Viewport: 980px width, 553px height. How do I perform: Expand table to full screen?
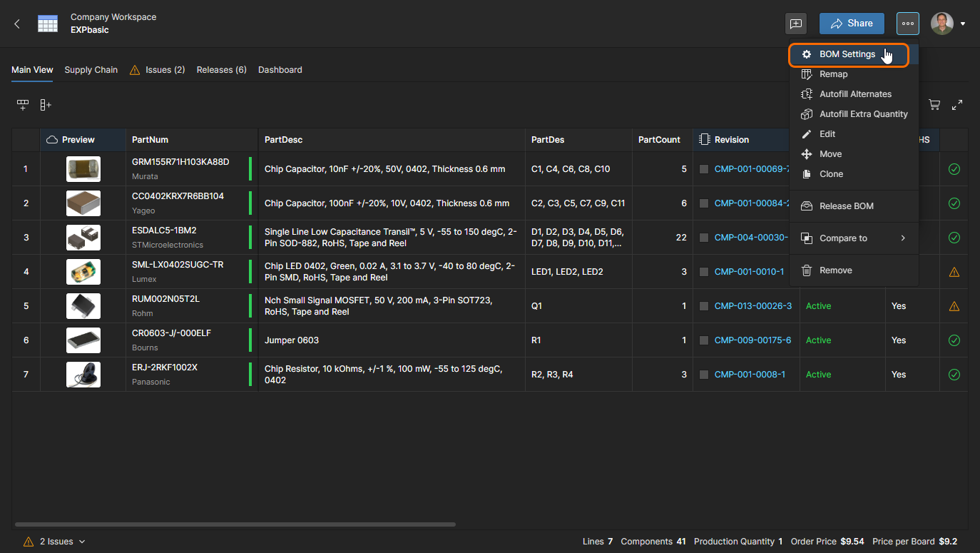(x=957, y=105)
